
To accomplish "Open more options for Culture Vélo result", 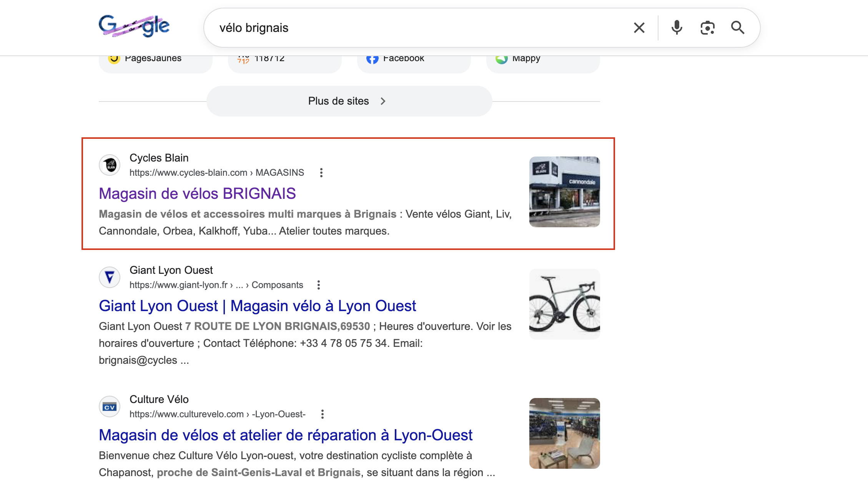I will (323, 414).
